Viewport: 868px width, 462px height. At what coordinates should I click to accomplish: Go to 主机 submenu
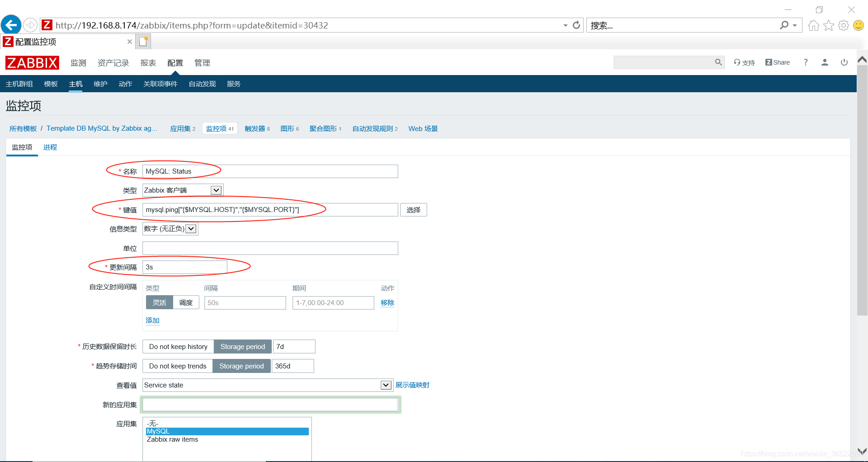point(75,84)
